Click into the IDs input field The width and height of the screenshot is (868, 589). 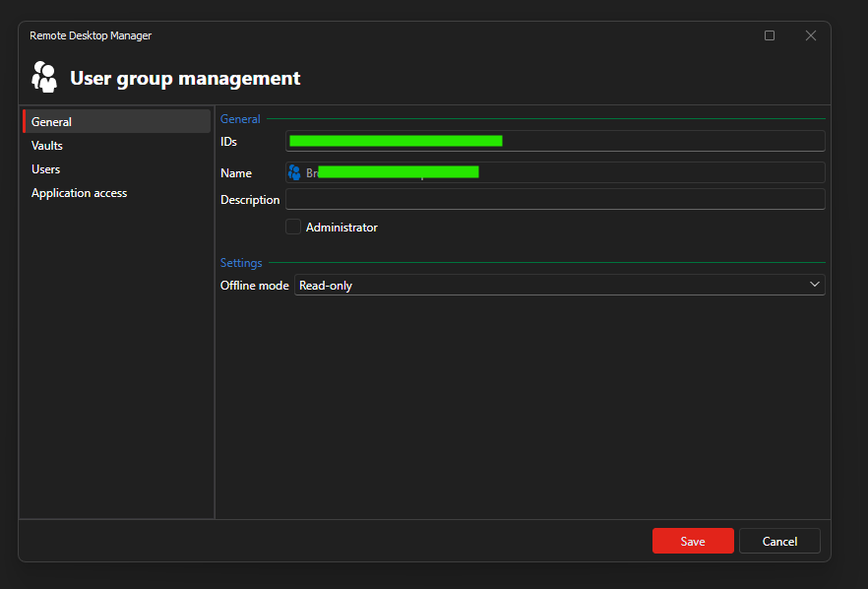click(x=555, y=141)
